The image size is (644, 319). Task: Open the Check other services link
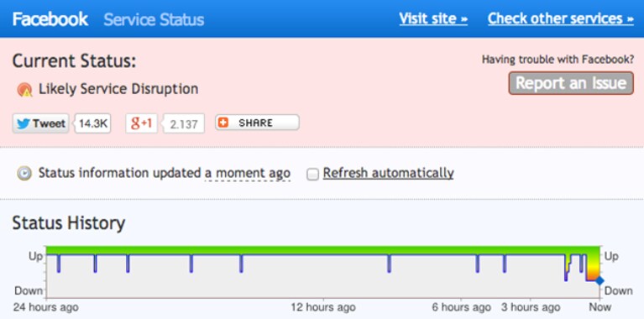(561, 18)
